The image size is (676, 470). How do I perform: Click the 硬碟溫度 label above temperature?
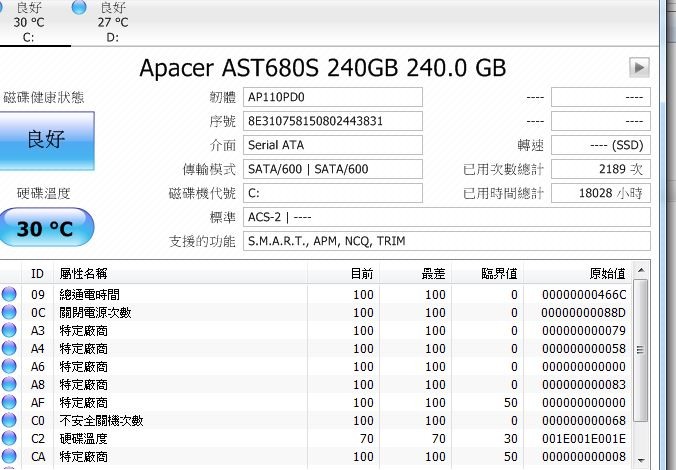point(44,193)
